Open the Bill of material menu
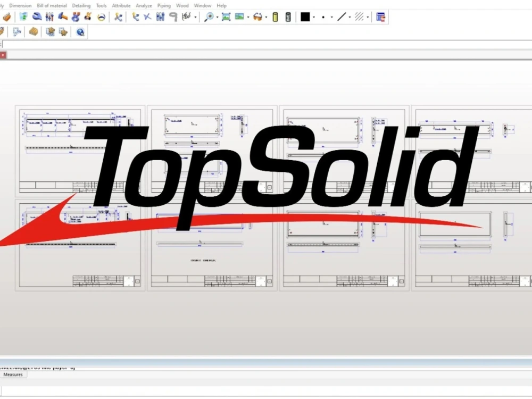Screen dimensions: 532x399 [51, 5]
